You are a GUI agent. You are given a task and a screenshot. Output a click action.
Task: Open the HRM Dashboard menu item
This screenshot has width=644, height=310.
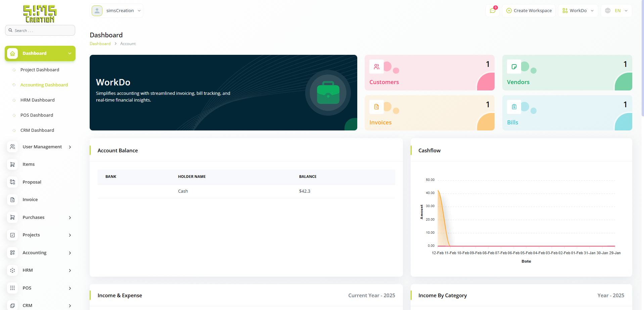[37, 100]
